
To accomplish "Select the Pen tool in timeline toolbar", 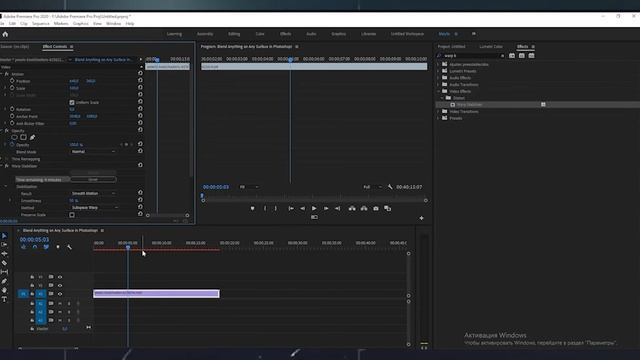I will [x=4, y=281].
